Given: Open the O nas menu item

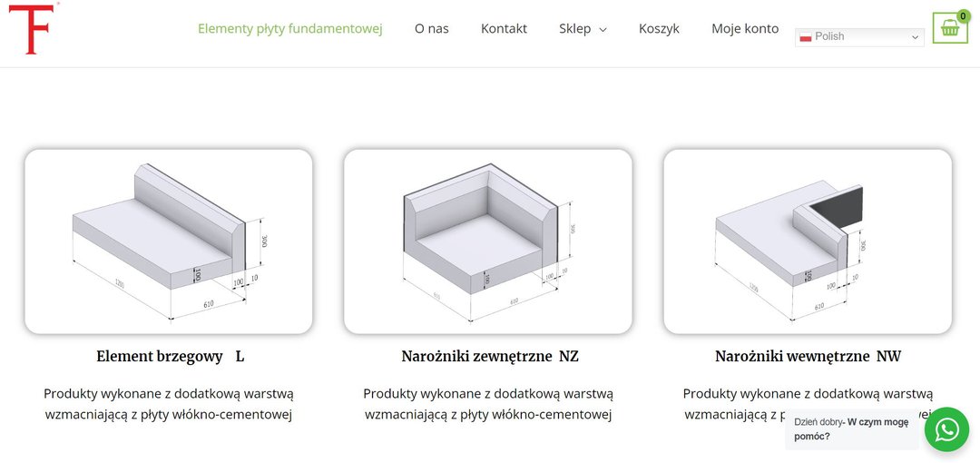Looking at the screenshot, I should pos(432,28).
